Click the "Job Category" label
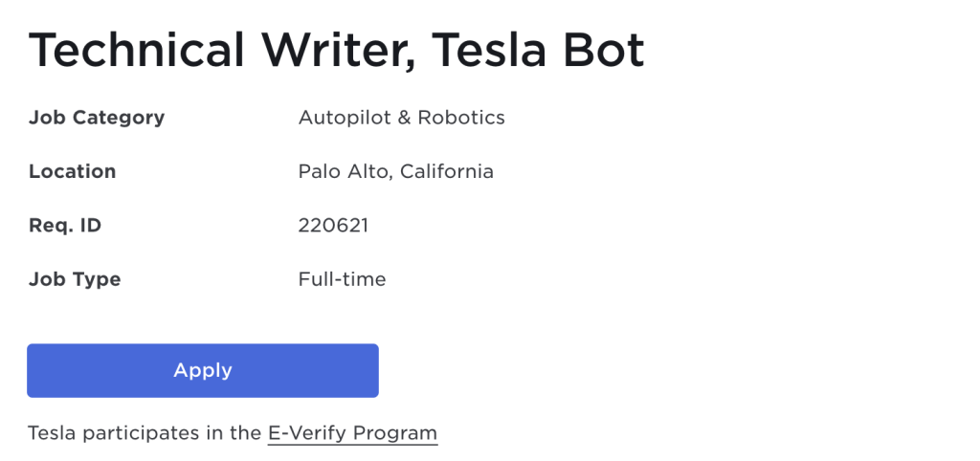This screenshot has width=980, height=461. click(97, 118)
